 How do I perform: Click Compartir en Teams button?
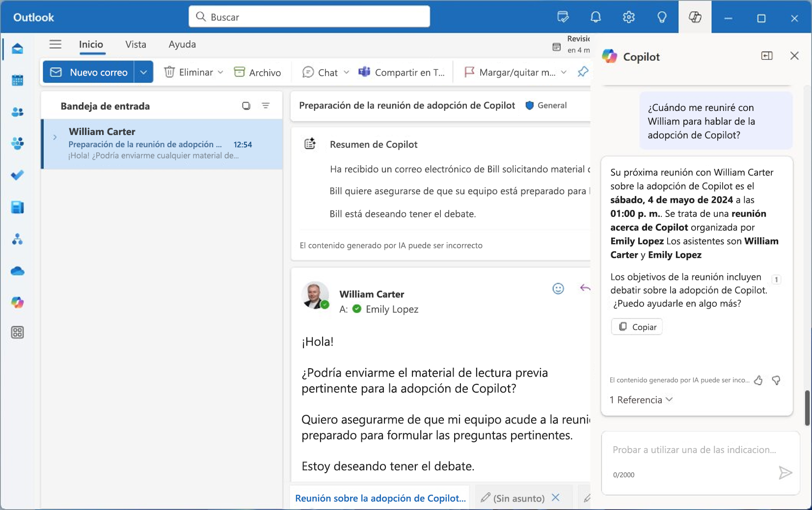[x=402, y=72]
